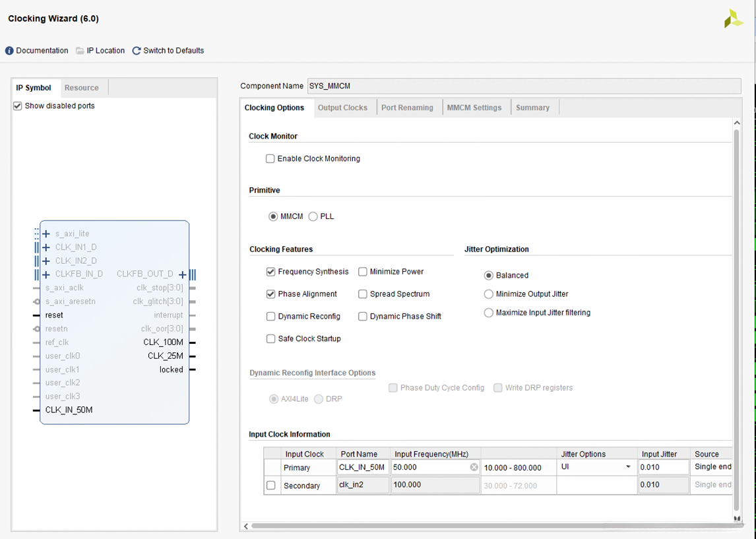Click Switch to Defaults refresh icon
Viewport: 756px width, 539px height.
[x=137, y=51]
